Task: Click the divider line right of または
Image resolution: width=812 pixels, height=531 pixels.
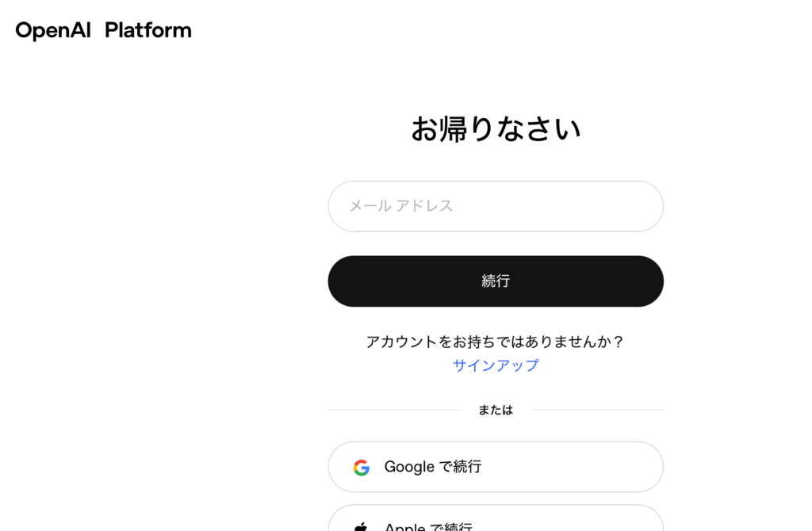Action: click(596, 410)
